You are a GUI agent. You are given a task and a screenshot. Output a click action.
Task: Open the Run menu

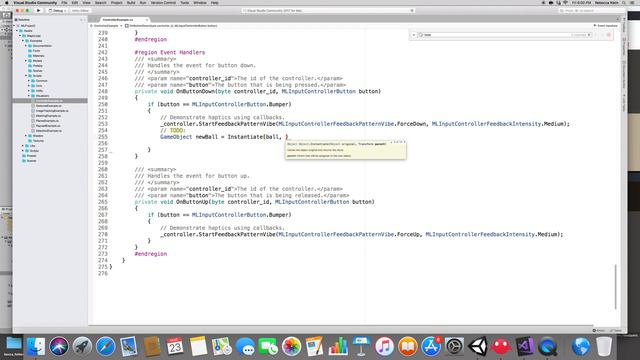pos(142,2)
